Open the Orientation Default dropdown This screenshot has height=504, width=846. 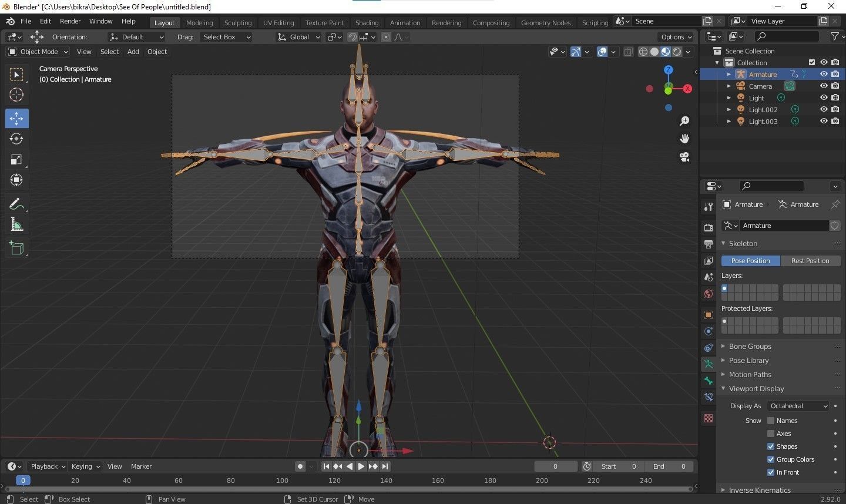(x=136, y=37)
